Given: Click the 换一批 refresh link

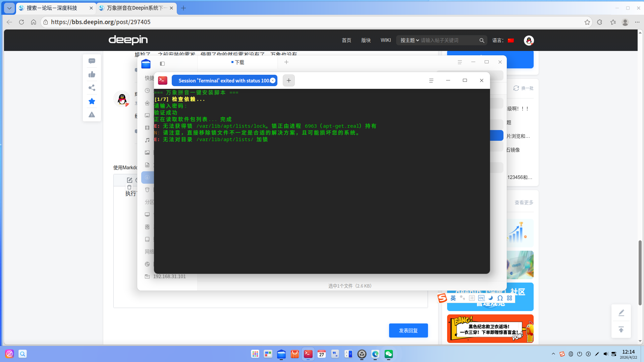Looking at the screenshot, I should pos(524,88).
